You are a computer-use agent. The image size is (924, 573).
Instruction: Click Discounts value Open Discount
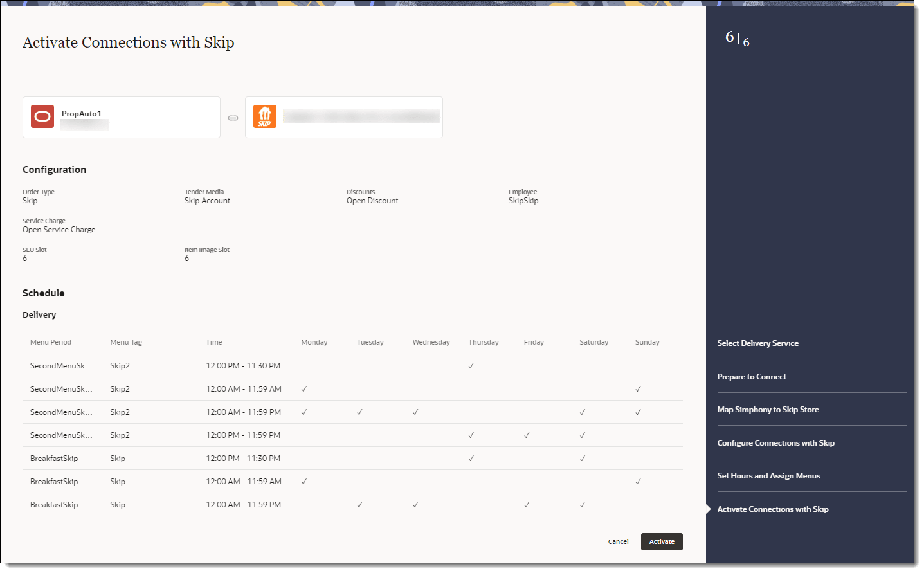(372, 201)
